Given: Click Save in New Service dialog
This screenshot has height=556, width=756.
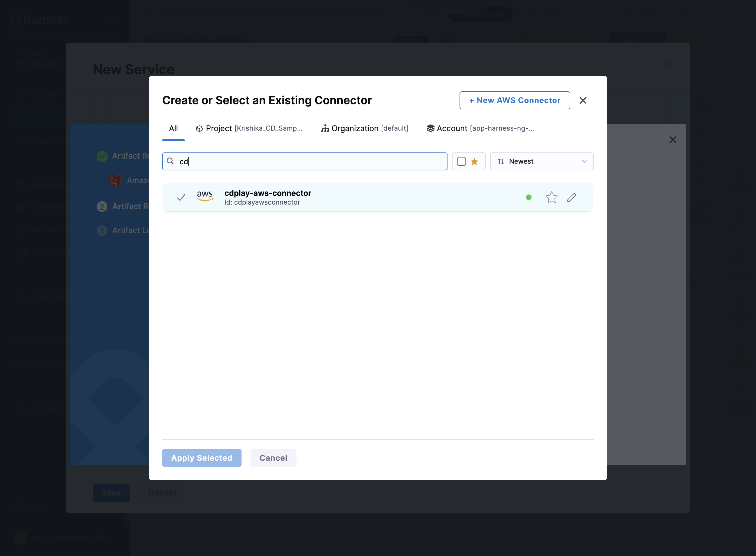Looking at the screenshot, I should pos(111,492).
